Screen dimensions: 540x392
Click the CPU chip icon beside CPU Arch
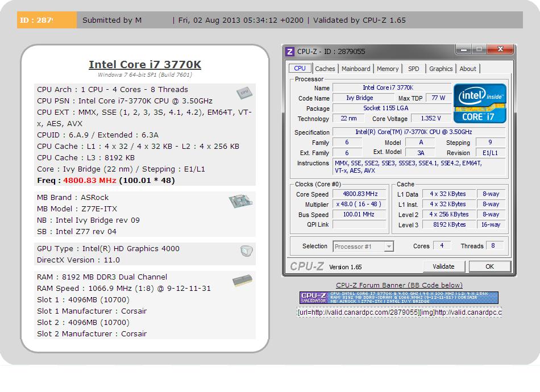click(244, 93)
